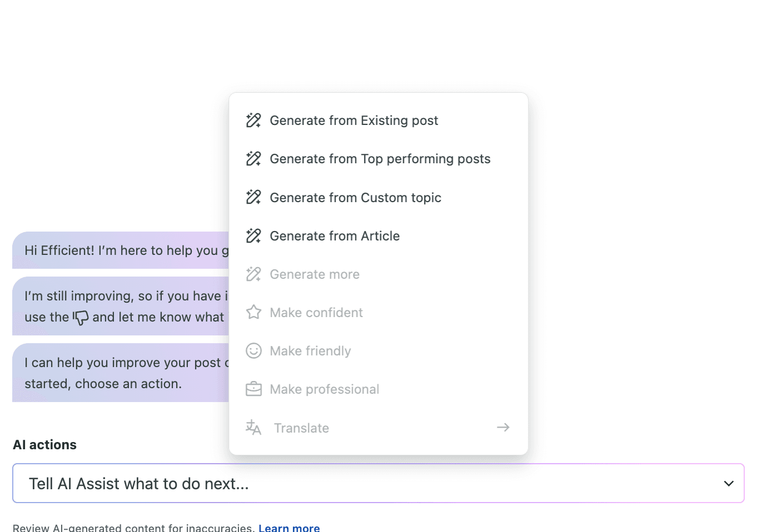Click the AI actions heading
This screenshot has width=757, height=532.
(45, 445)
